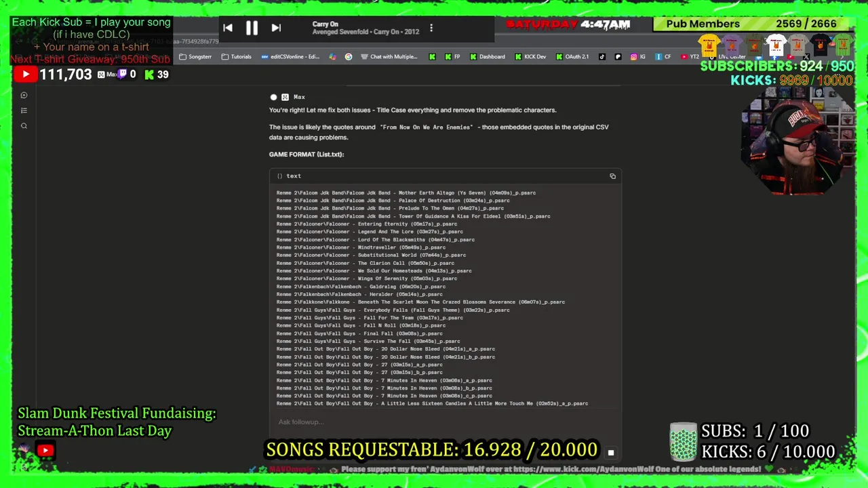Go to previous track in media player
This screenshot has height=488, width=868.
pyautogui.click(x=228, y=28)
